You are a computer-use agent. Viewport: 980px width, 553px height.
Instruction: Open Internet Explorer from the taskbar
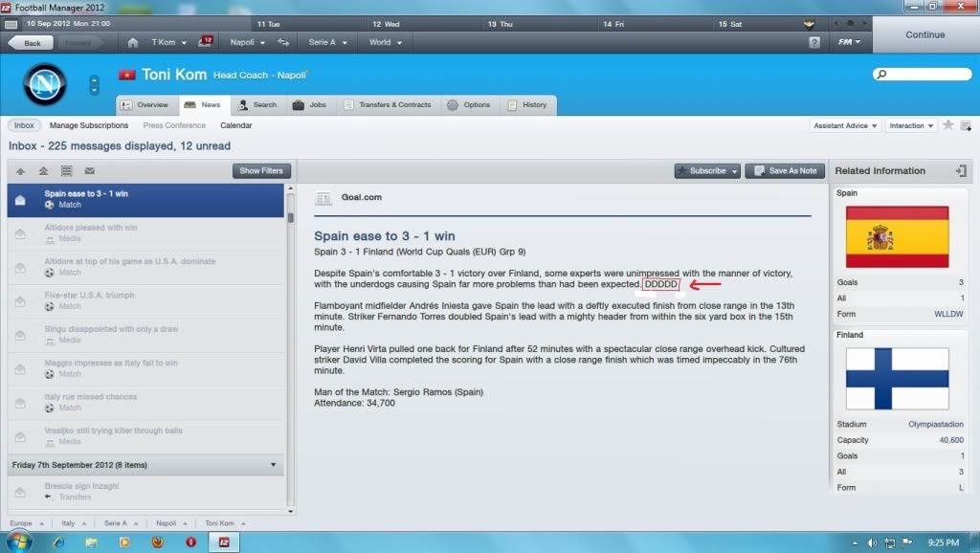pos(58,542)
